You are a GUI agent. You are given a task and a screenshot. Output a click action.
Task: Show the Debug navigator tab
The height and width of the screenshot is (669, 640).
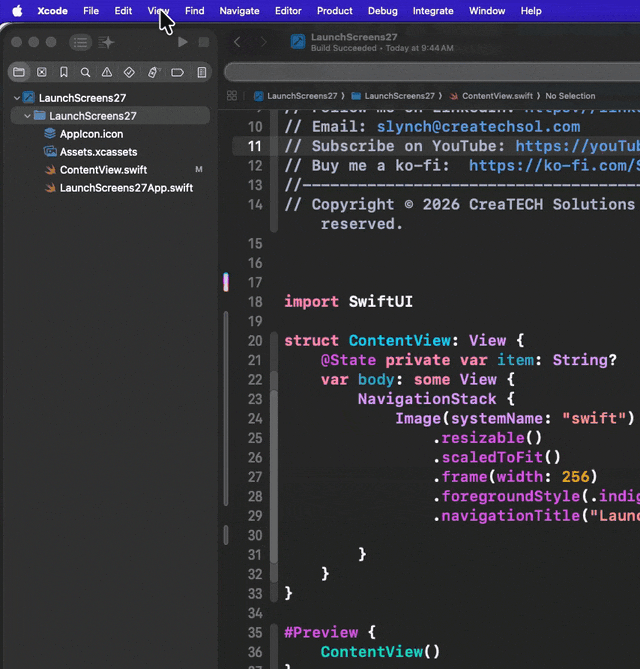point(153,72)
